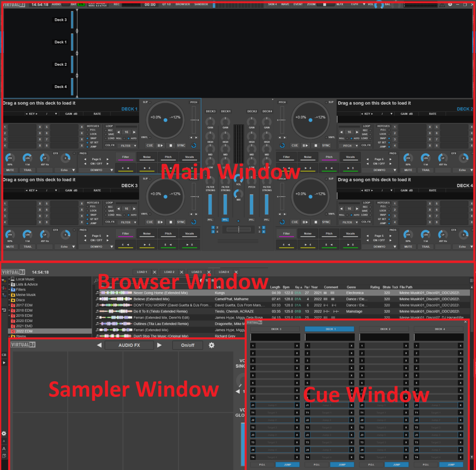The image size is (476, 470).
Task: Open the Echo dropdown on Deck 4
Action: pos(472,247)
